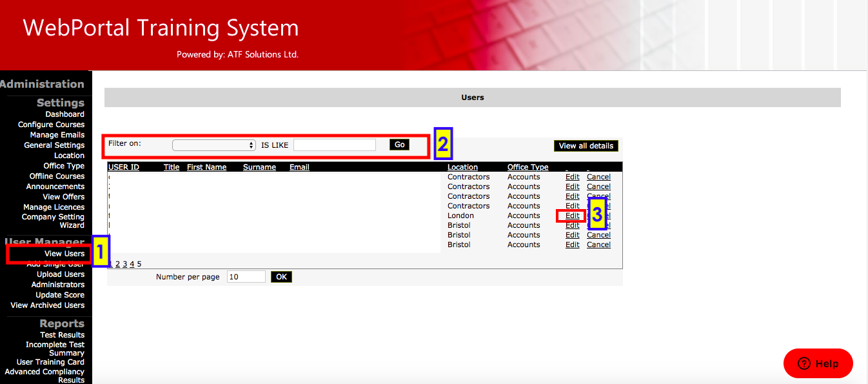Open the Test Results report

pyautogui.click(x=62, y=335)
